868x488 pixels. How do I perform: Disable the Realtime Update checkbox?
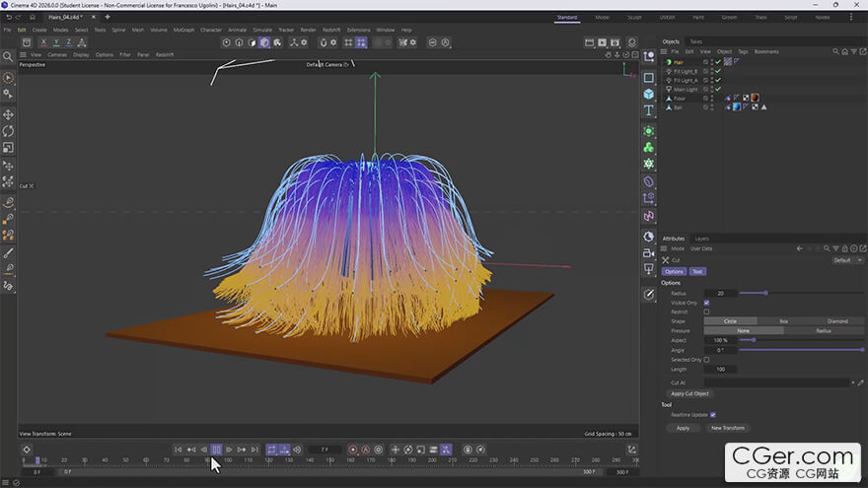tap(712, 415)
